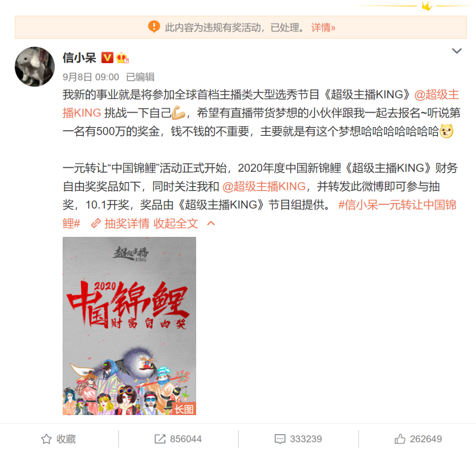Open the @超级主播KING mention in the second paragraph
Image resolution: width=476 pixels, height=453 pixels.
(264, 186)
